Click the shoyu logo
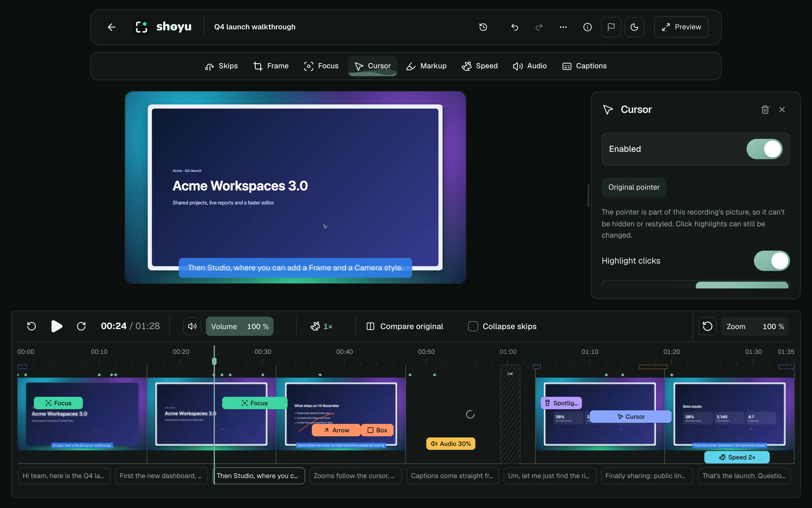The image size is (812, 508). (x=163, y=27)
